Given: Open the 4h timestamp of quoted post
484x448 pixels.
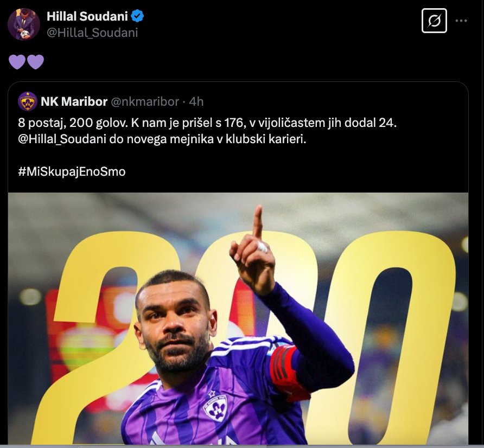Looking at the screenshot, I should 196,101.
